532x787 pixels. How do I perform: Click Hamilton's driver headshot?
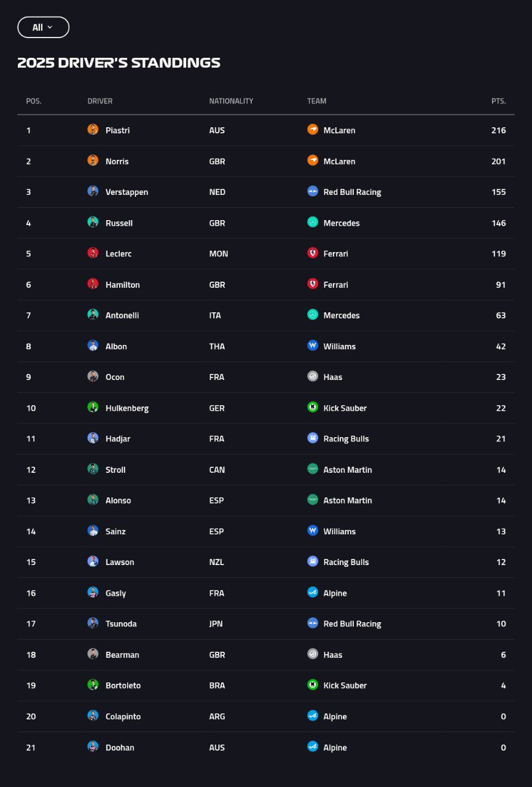[x=93, y=284]
